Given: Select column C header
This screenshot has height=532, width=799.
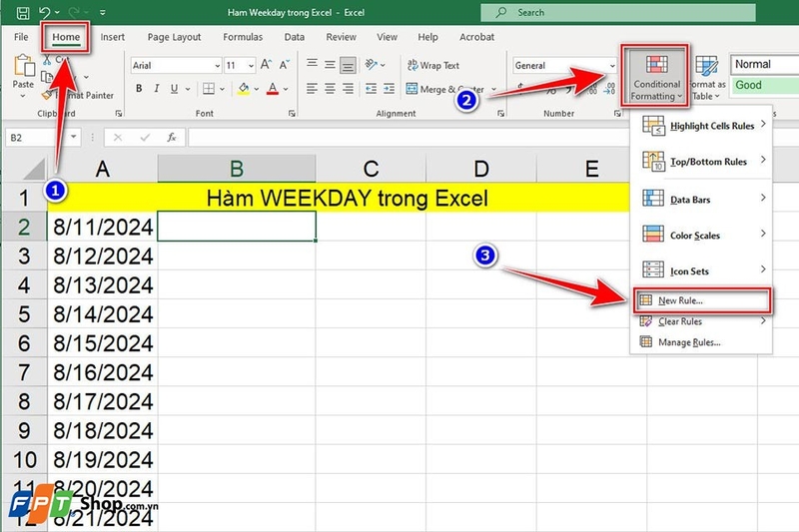Looking at the screenshot, I should (371, 169).
